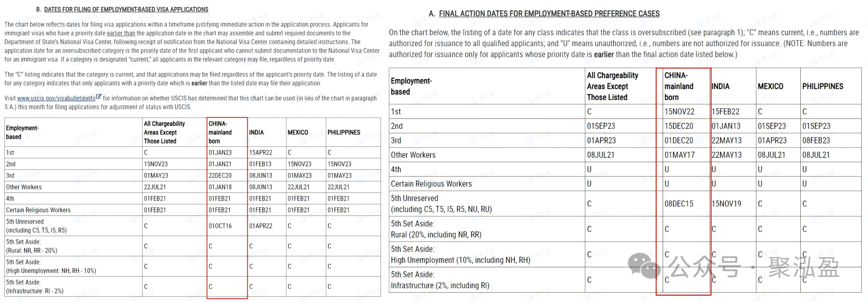Click the 08DEC15 date cell
868x302 pixels.
(679, 204)
